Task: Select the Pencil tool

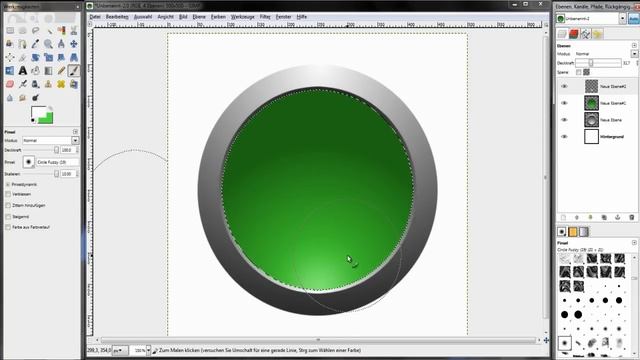Action: (x=61, y=71)
